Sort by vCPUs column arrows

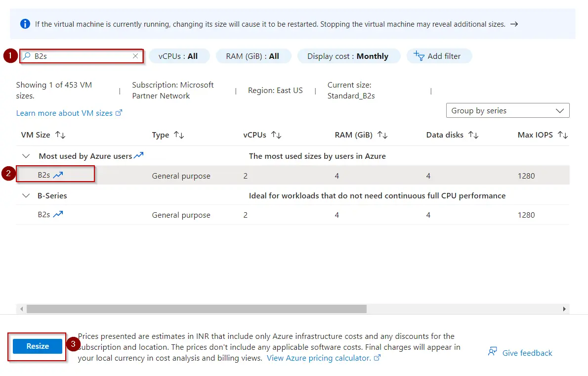click(x=276, y=135)
